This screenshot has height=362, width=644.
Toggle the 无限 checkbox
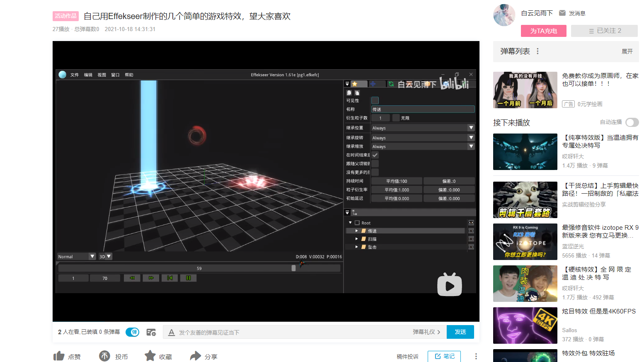click(x=396, y=118)
